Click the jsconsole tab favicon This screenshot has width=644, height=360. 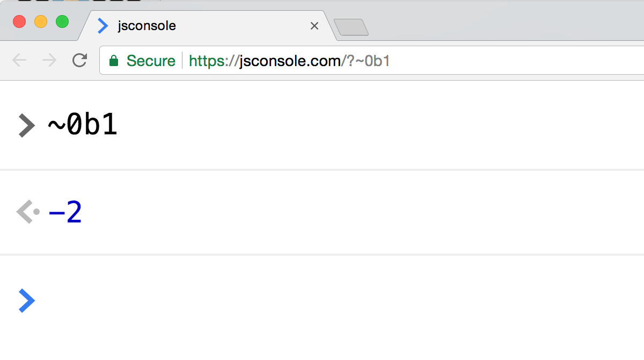[103, 25]
